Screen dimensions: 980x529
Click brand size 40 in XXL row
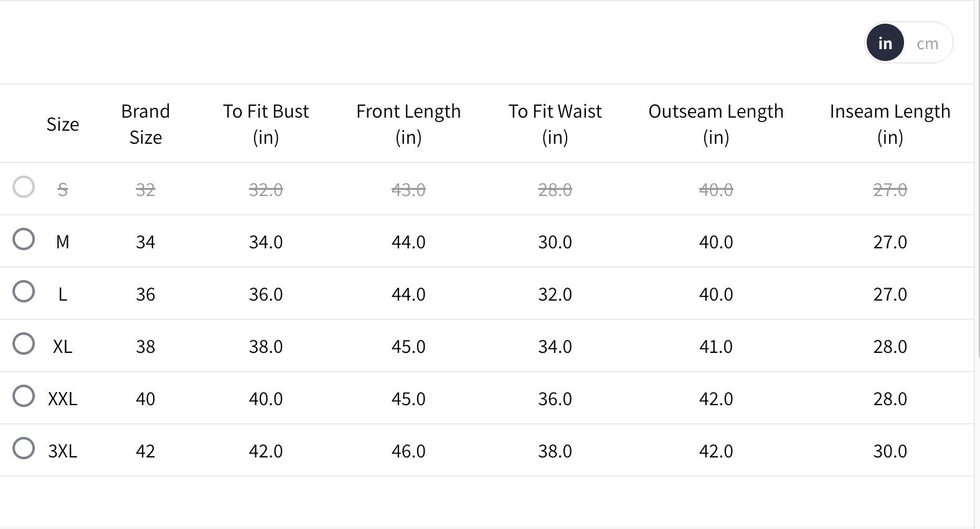pyautogui.click(x=146, y=399)
